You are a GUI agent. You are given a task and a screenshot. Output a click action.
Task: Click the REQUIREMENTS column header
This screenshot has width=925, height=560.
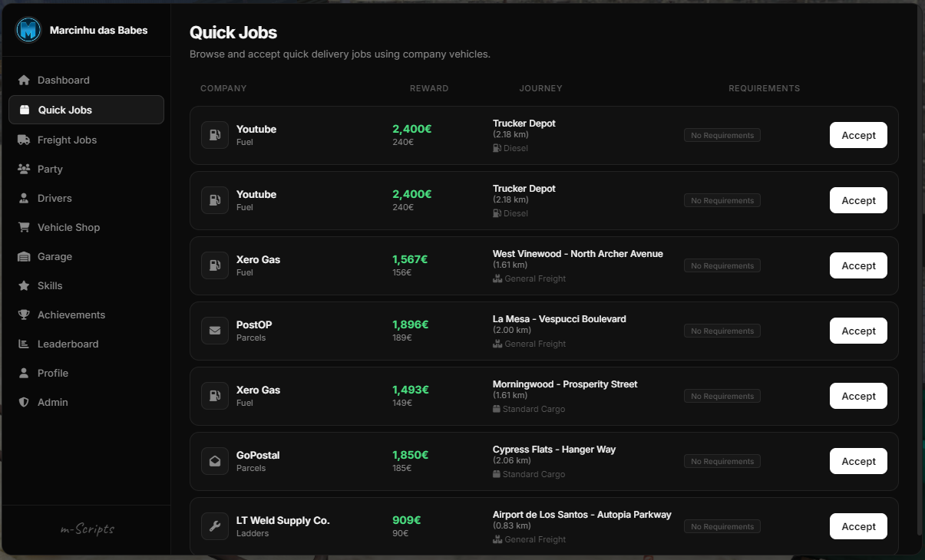coord(764,88)
